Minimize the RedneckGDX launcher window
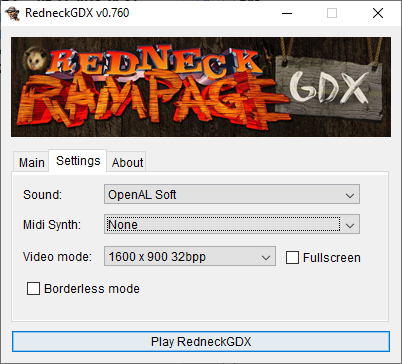Image resolution: width=402 pixels, height=364 pixels. (x=287, y=13)
